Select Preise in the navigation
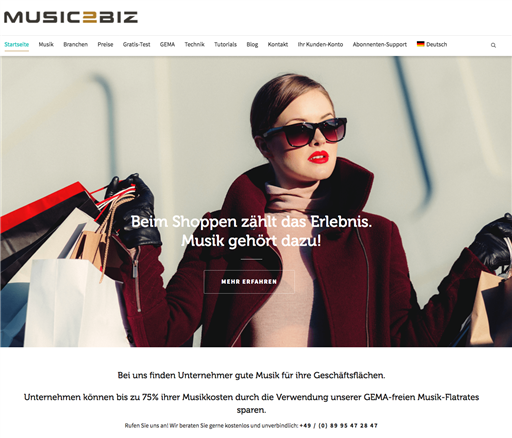The image size is (512, 438). click(x=105, y=44)
